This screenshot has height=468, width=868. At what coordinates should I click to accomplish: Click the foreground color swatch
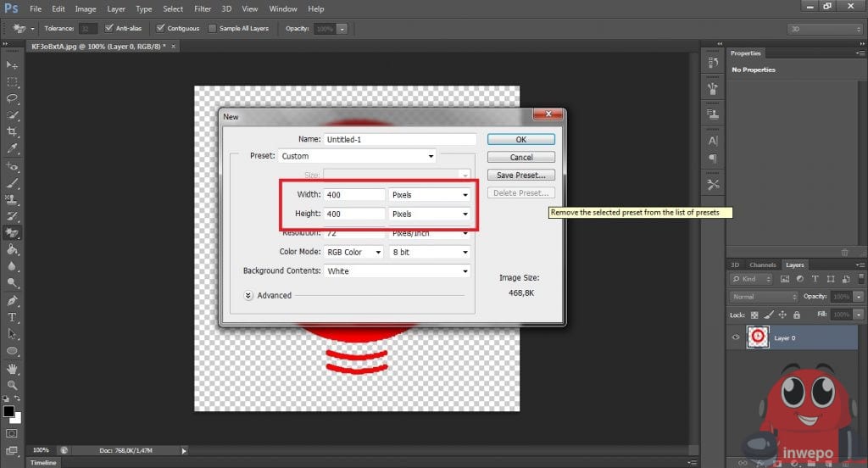tap(8, 412)
